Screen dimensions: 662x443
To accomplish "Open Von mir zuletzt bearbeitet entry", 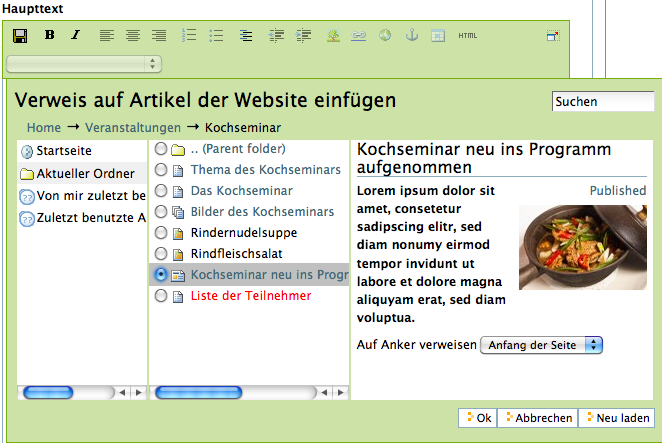I will (x=91, y=196).
